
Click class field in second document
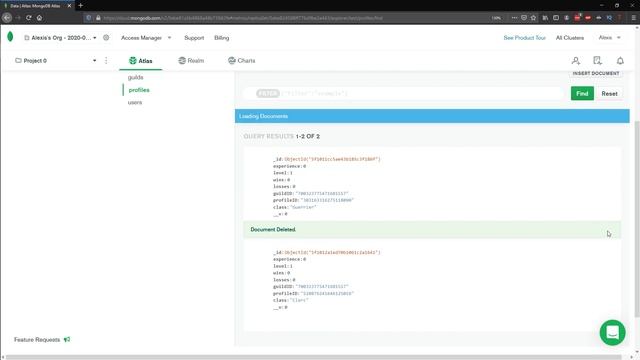pos(291,300)
